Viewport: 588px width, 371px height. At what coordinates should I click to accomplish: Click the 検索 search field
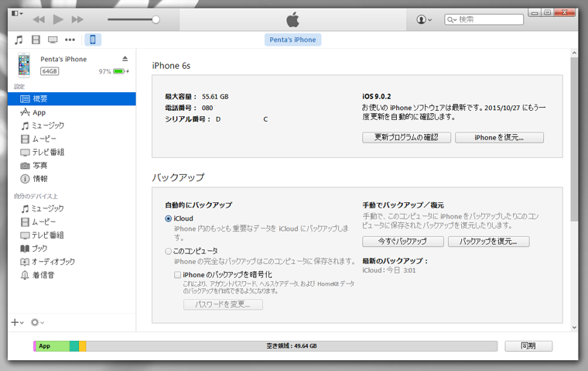(484, 19)
